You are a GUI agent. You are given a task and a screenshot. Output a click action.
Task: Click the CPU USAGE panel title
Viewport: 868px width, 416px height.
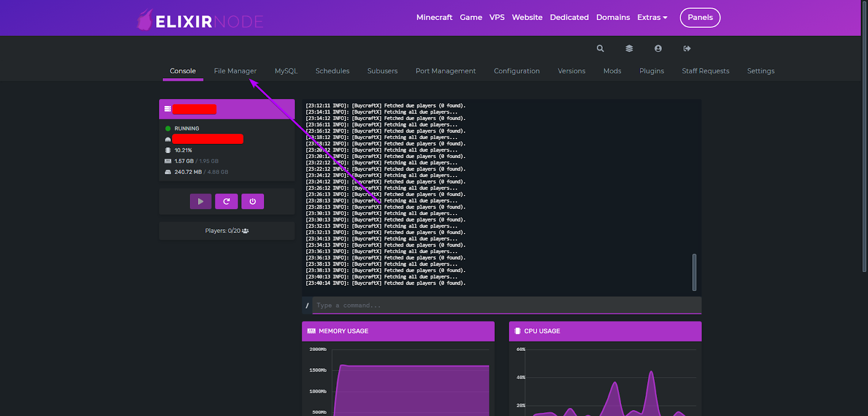pos(542,331)
